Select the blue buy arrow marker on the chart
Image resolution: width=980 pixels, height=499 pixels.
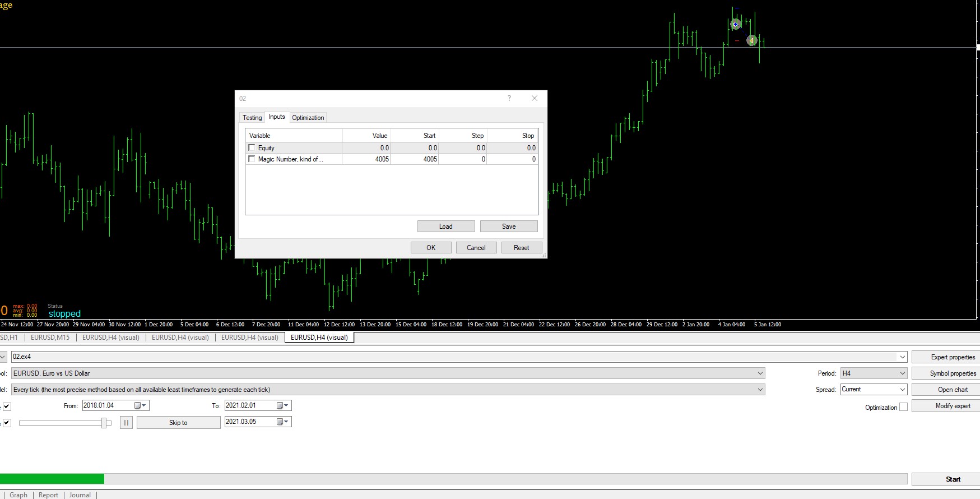coord(736,24)
